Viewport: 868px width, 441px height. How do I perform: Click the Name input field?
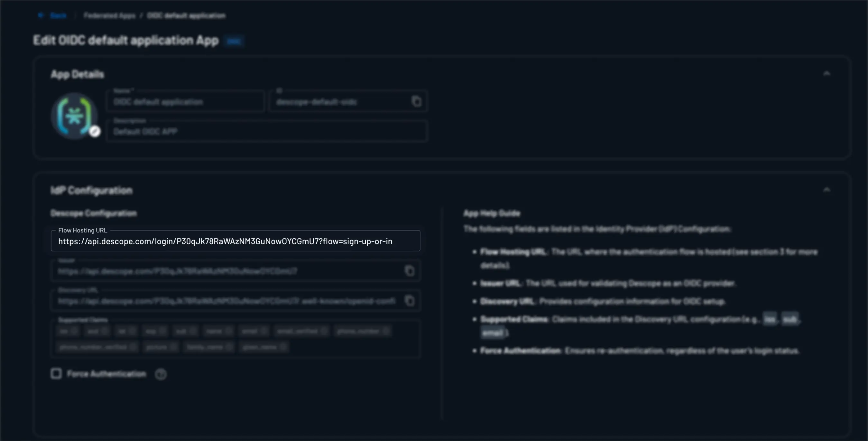click(185, 102)
